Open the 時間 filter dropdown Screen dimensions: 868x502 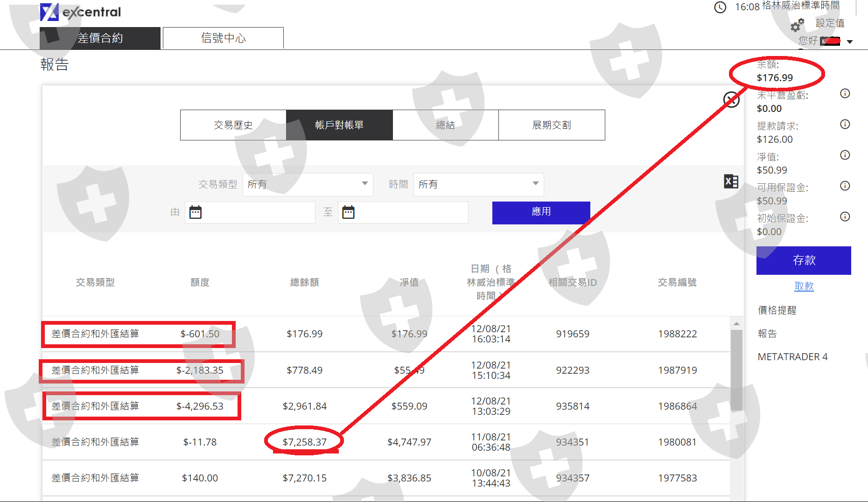pos(479,184)
